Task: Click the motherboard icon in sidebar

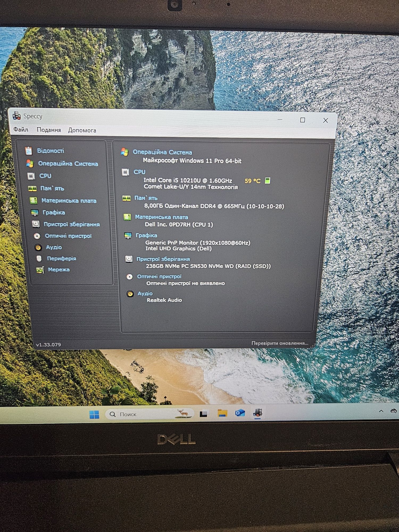Action: pyautogui.click(x=33, y=201)
